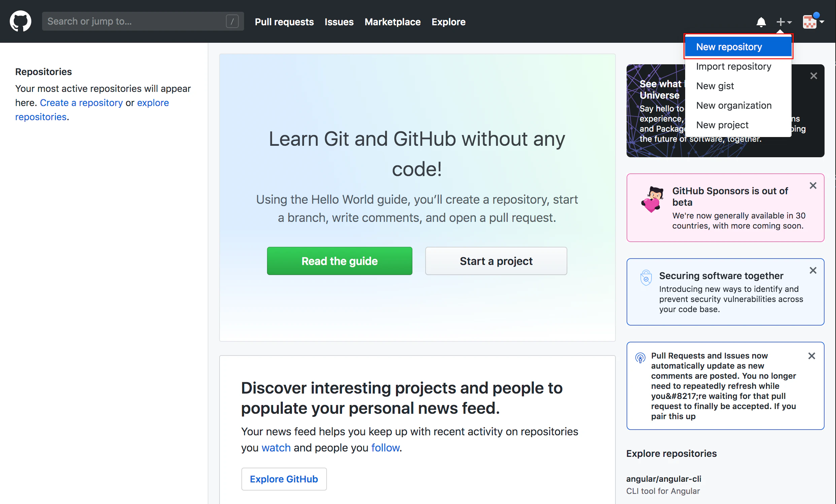Open Pull requests in top navigation
The width and height of the screenshot is (836, 504).
click(284, 22)
